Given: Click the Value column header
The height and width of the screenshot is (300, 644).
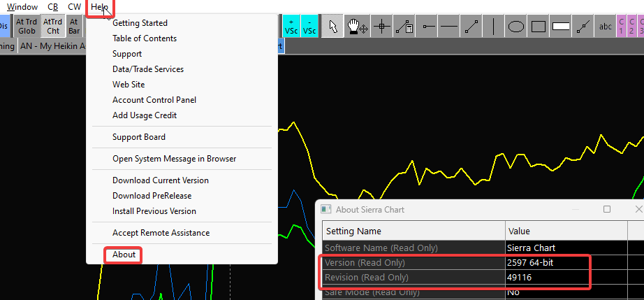Looking at the screenshot, I should (566, 231).
